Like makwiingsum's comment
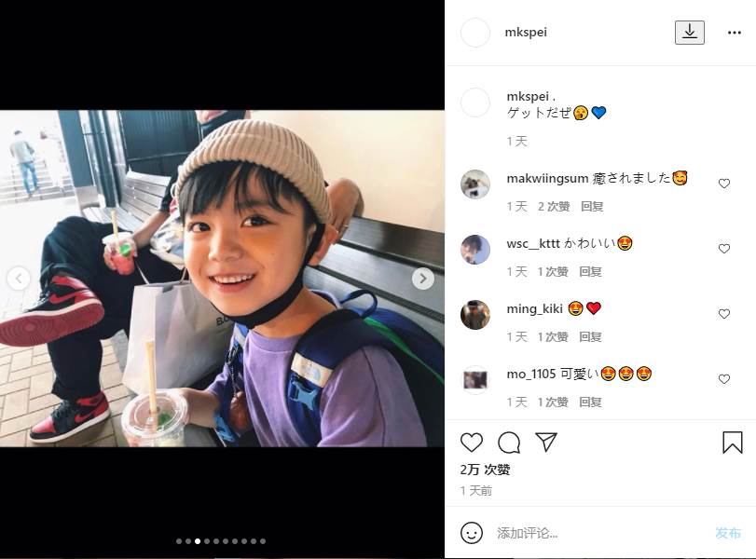 [723, 184]
